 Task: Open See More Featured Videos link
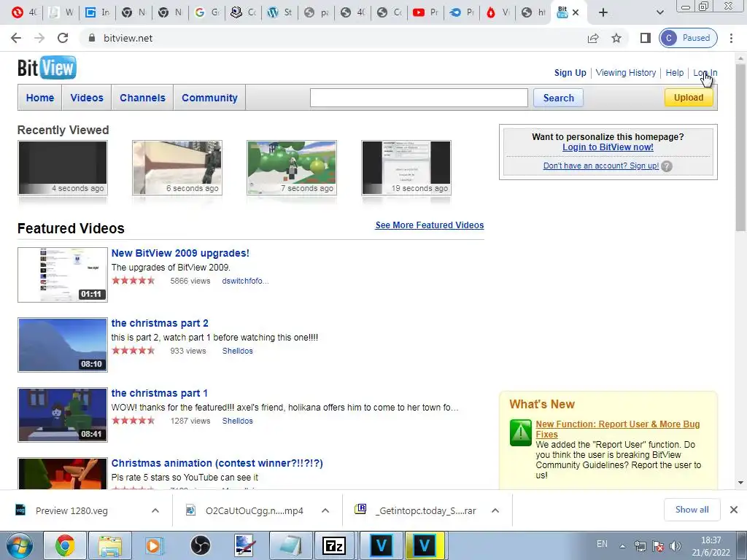point(429,225)
